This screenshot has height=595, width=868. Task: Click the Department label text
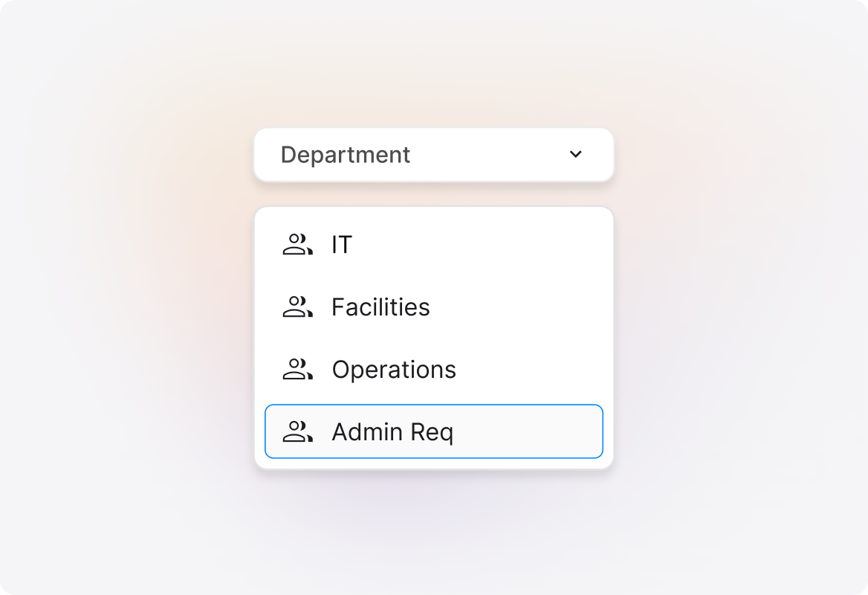coord(345,155)
